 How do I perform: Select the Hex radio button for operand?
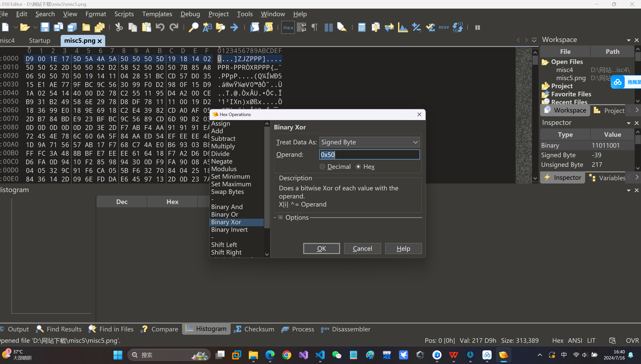click(358, 167)
